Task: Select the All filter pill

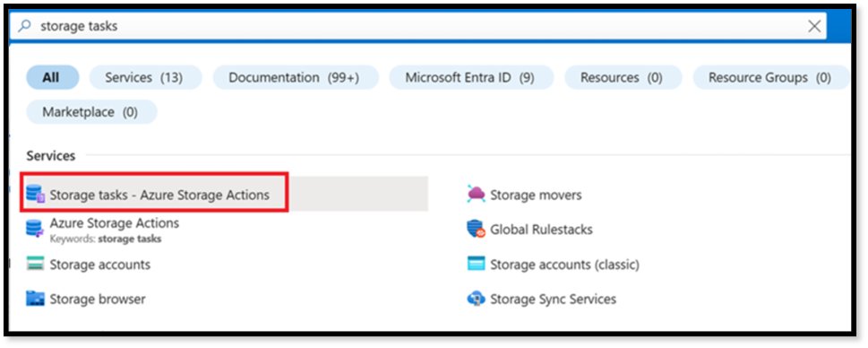Action: click(52, 77)
